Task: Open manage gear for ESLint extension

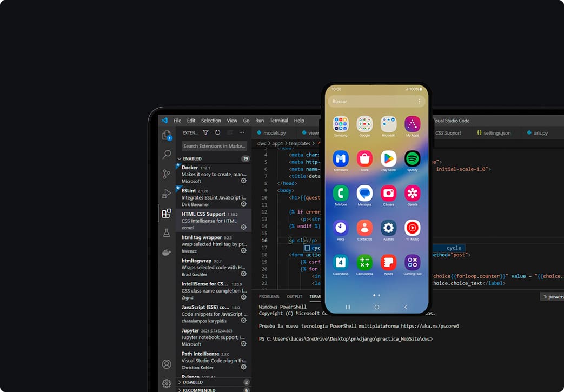Action: 243,204
